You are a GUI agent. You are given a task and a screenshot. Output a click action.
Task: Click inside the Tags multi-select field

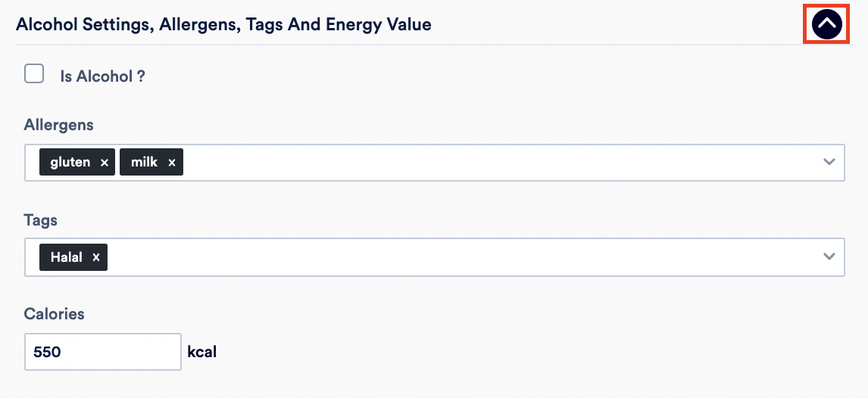[x=435, y=257]
